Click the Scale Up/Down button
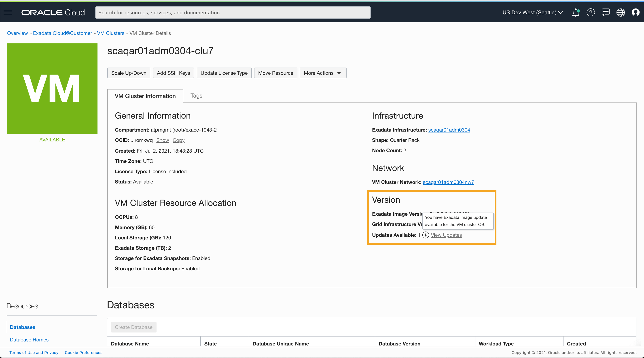Viewport: 644px width, 358px height. click(x=129, y=73)
